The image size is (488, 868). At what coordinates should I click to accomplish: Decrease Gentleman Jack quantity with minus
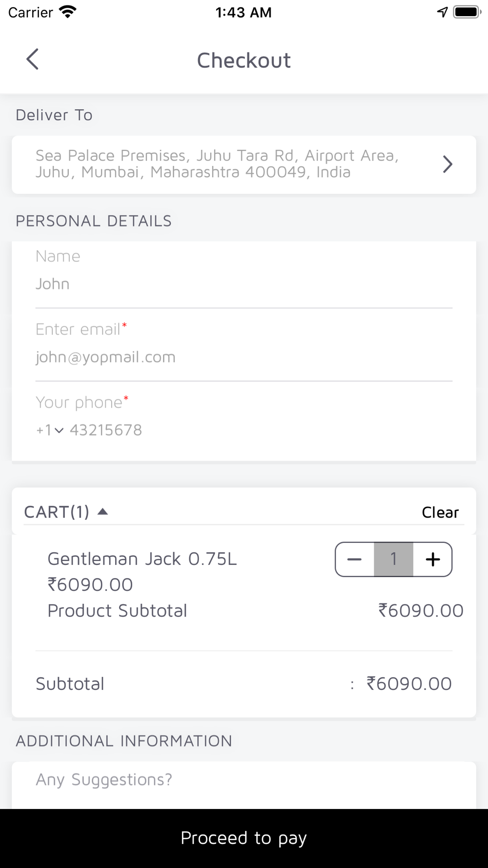coord(355,559)
